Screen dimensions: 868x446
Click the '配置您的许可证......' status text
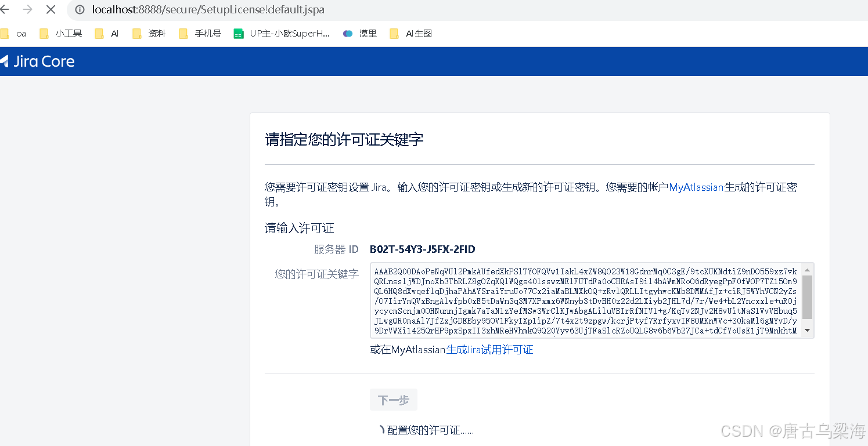point(430,430)
